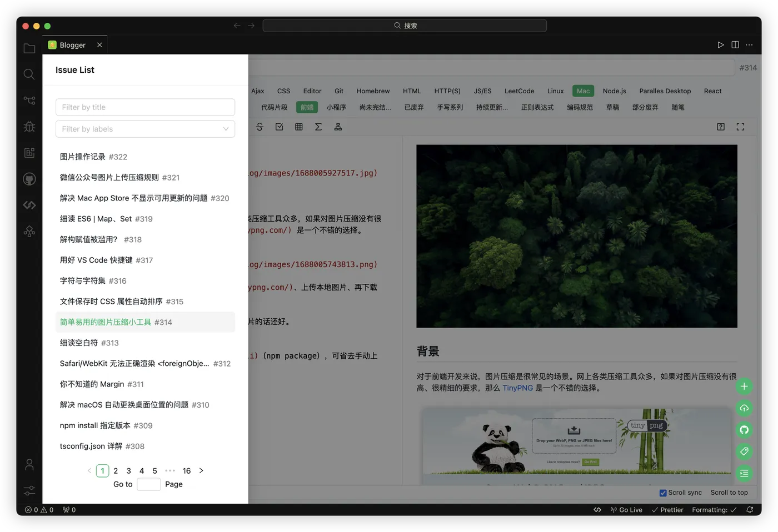Click Scroll to top button
Viewport: 778px width, 532px height.
coord(729,493)
